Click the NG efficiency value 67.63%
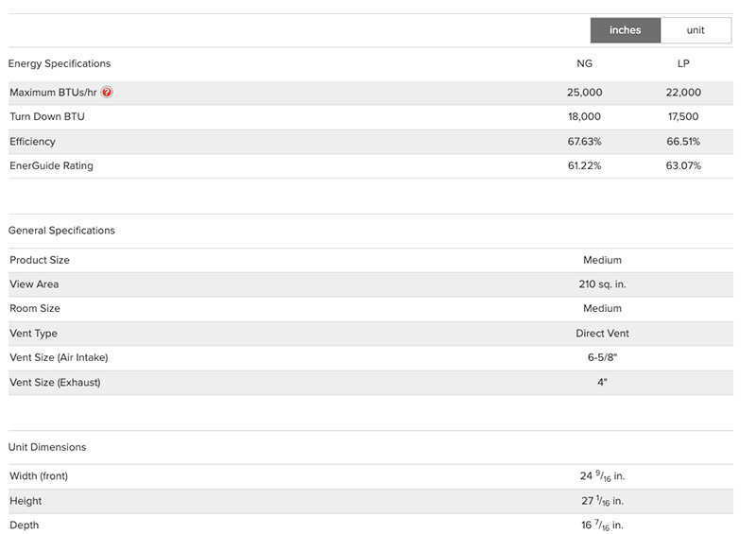Screen dimensions: 756x534 [585, 142]
